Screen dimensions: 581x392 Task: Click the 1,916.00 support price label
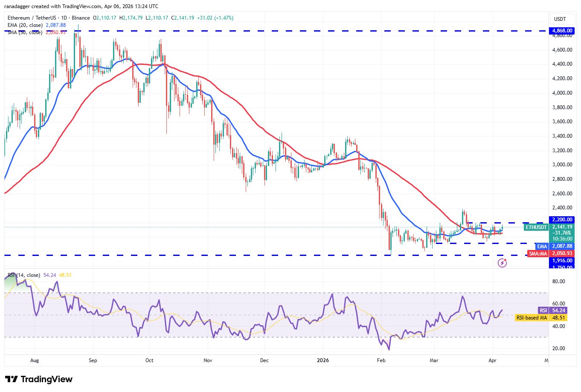[x=562, y=261]
